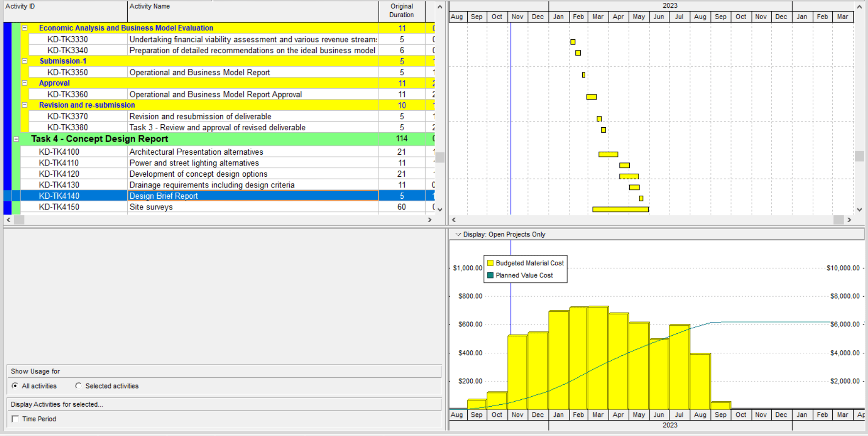
Task: Select the KD-TK4150 Site surveys row
Action: 151,207
